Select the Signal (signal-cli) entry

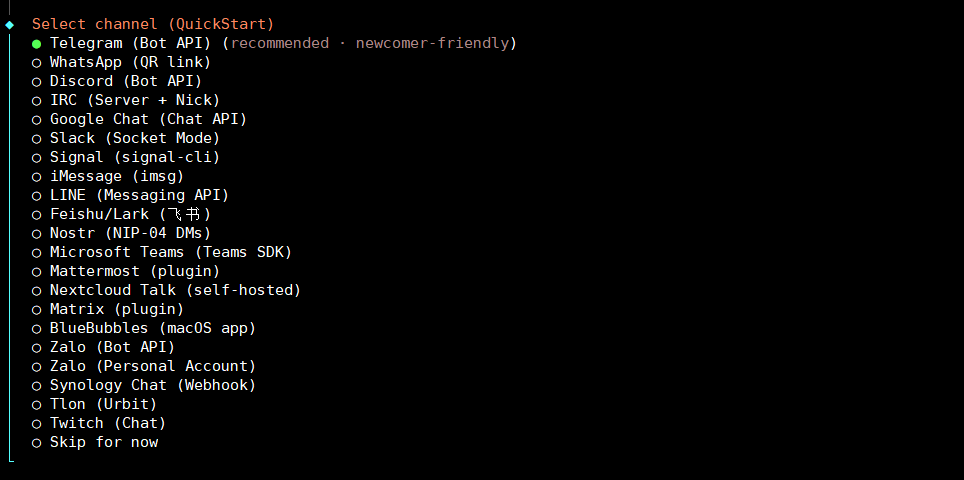coord(37,157)
